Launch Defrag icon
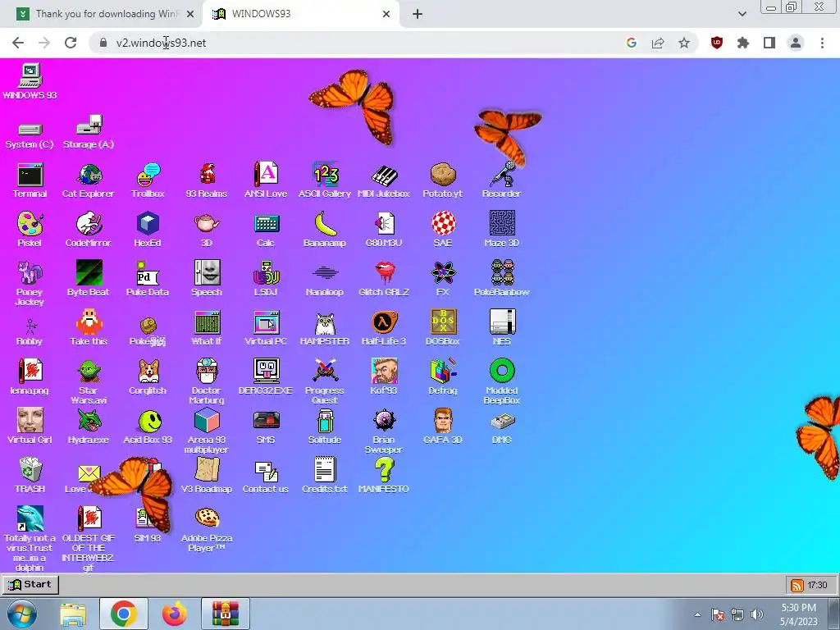Screen dimensions: 840x630 click(443, 377)
